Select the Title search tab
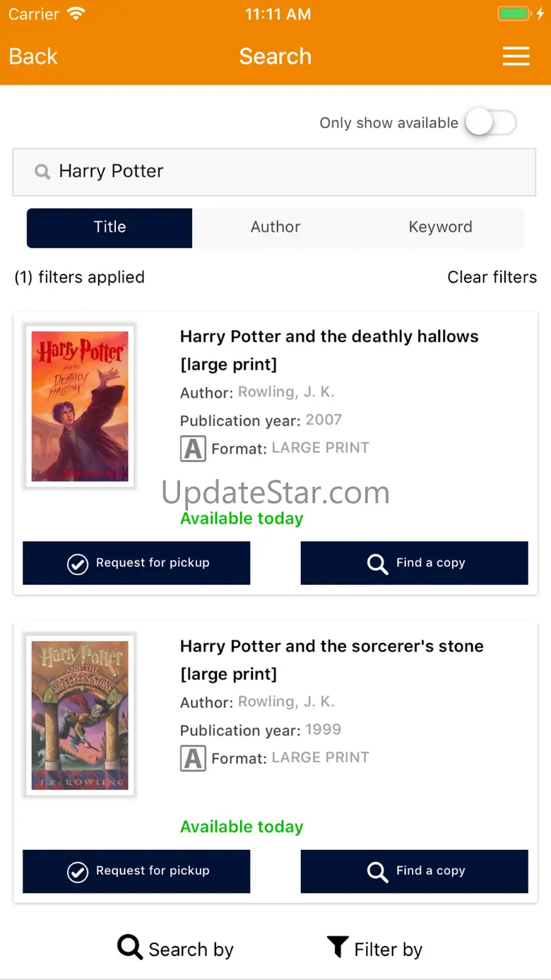This screenshot has height=980, width=551. pos(109,228)
